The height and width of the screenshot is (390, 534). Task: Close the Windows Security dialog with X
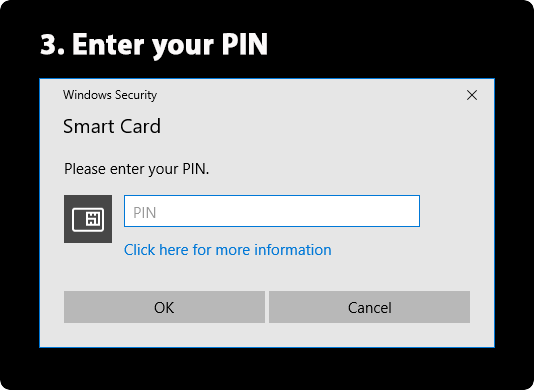tap(472, 95)
